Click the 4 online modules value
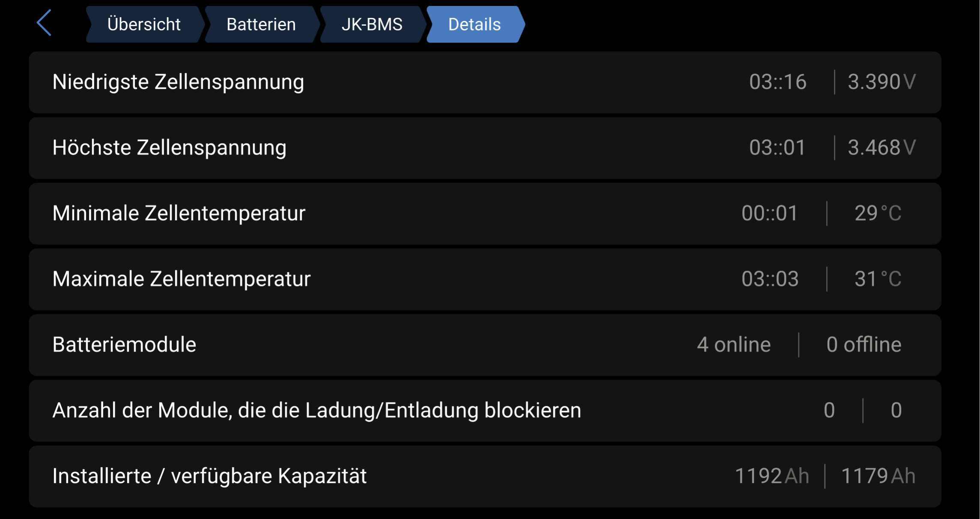This screenshot has height=519, width=980. coord(734,345)
